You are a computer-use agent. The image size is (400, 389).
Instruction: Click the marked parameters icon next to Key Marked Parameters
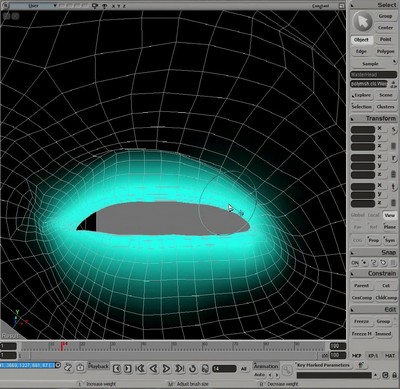pyautogui.click(x=360, y=365)
